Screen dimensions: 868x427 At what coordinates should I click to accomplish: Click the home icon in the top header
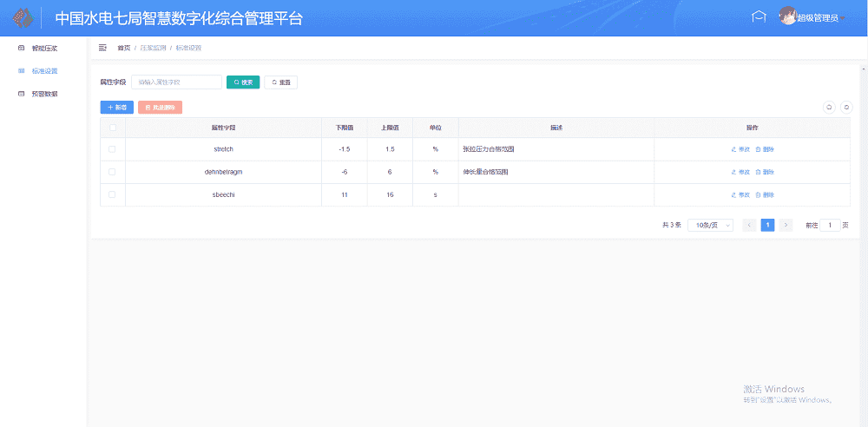pyautogui.click(x=759, y=17)
